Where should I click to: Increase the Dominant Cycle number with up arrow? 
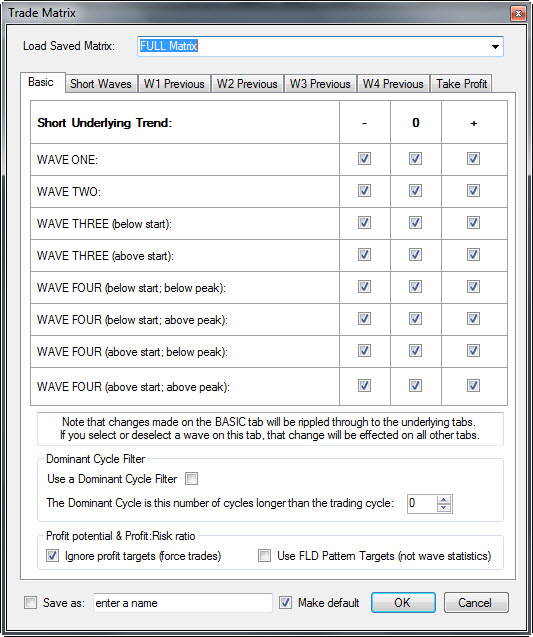tap(444, 500)
